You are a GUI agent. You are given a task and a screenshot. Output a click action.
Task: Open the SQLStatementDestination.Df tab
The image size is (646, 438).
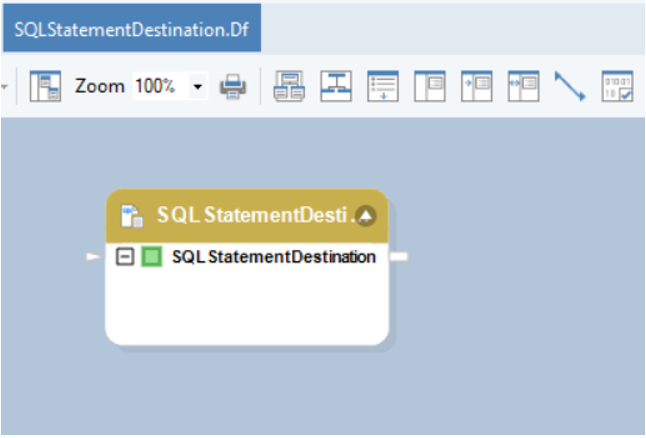click(x=130, y=26)
